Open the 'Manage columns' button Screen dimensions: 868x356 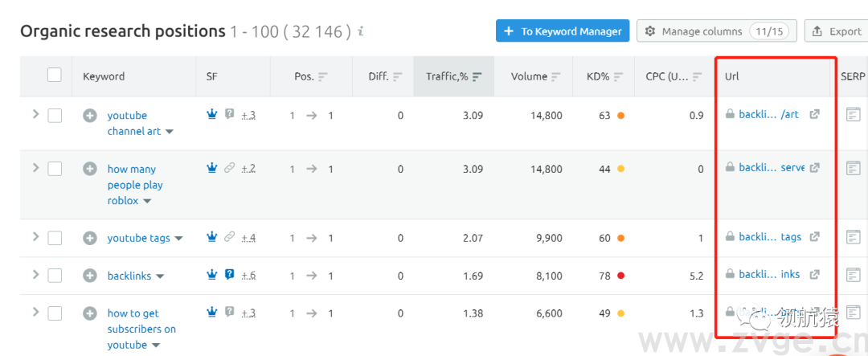(716, 31)
